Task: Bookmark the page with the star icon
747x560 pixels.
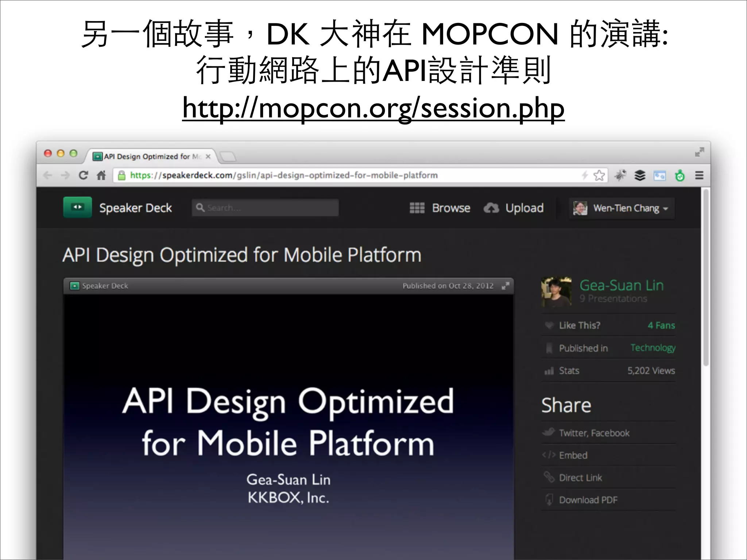Action: (x=599, y=175)
